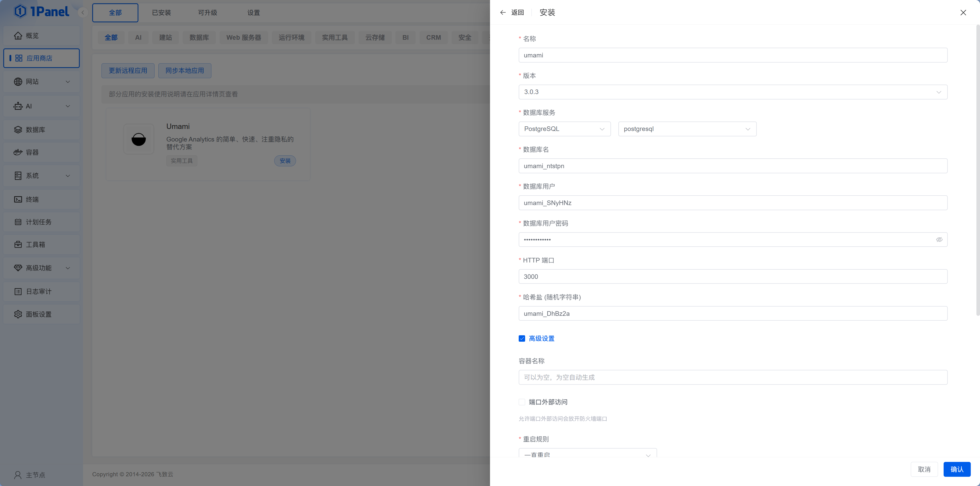980x486 pixels.
Task: Click the drawer's vertical scrollbar
Action: (x=977, y=171)
